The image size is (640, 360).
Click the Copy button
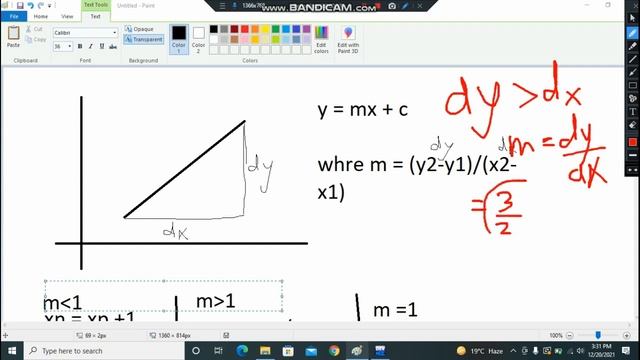[x=36, y=40]
